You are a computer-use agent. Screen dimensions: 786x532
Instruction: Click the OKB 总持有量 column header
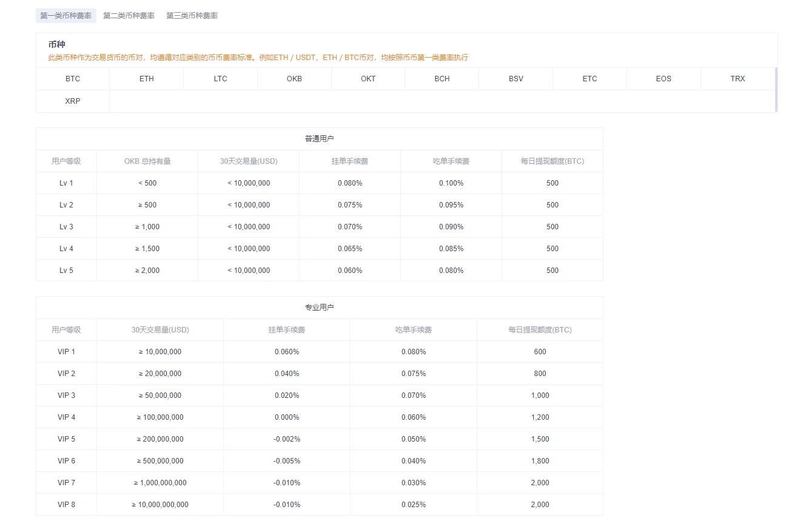pyautogui.click(x=147, y=161)
